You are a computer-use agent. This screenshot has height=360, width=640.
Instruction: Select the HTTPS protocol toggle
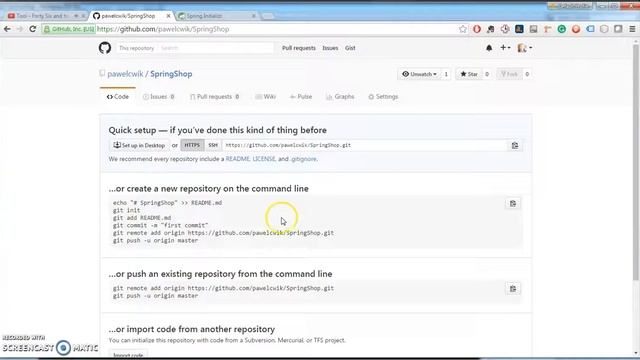coord(192,145)
